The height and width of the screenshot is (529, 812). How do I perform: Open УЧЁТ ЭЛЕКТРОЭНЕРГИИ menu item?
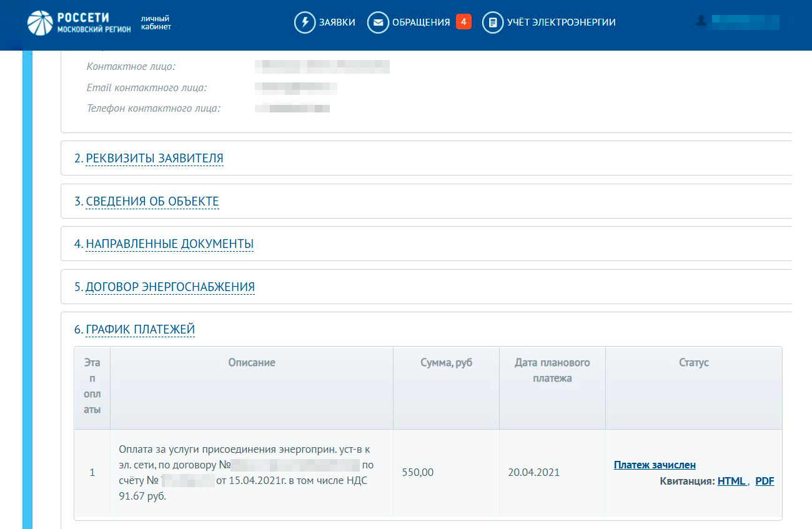(x=561, y=22)
